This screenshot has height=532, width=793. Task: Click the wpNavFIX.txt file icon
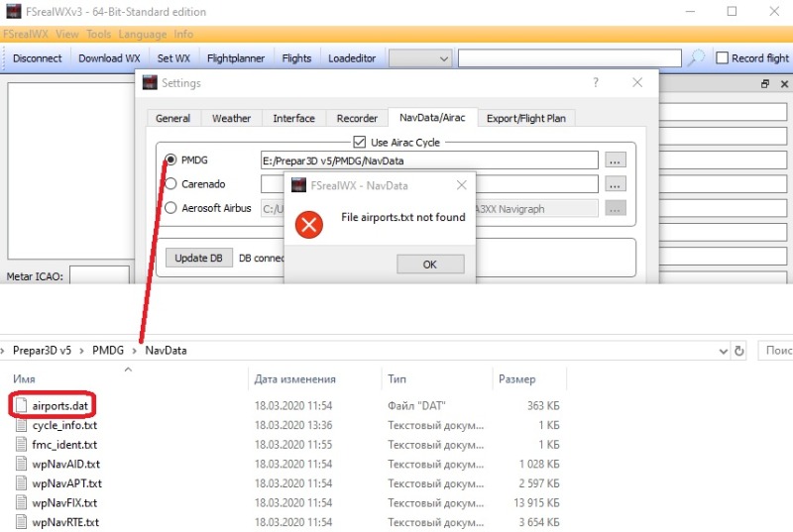[21, 502]
